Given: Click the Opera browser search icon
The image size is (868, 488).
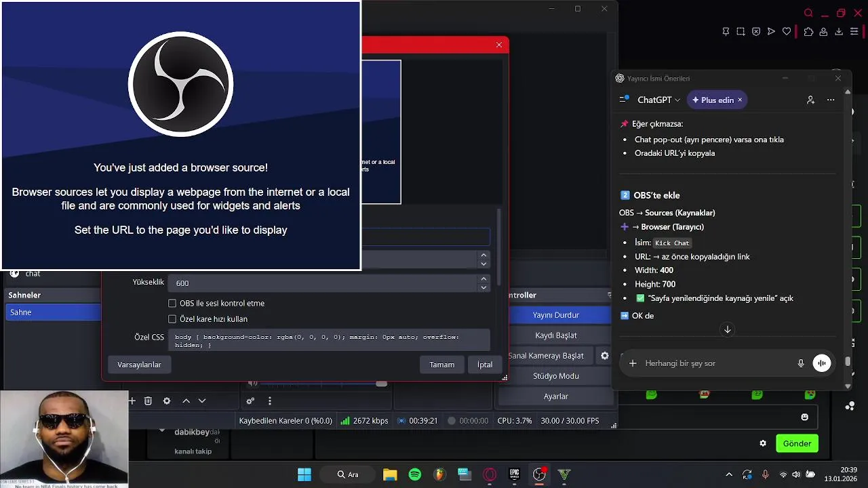Looking at the screenshot, I should [x=808, y=13].
